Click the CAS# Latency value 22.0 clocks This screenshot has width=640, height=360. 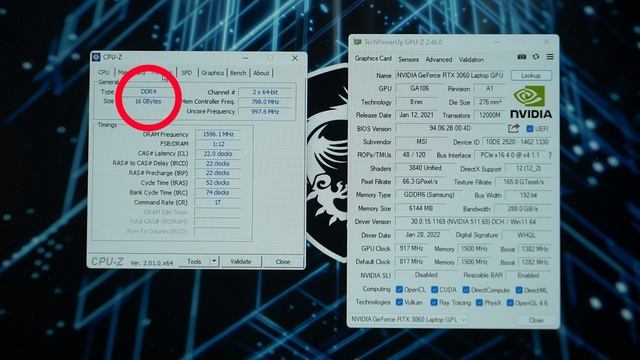218,154
